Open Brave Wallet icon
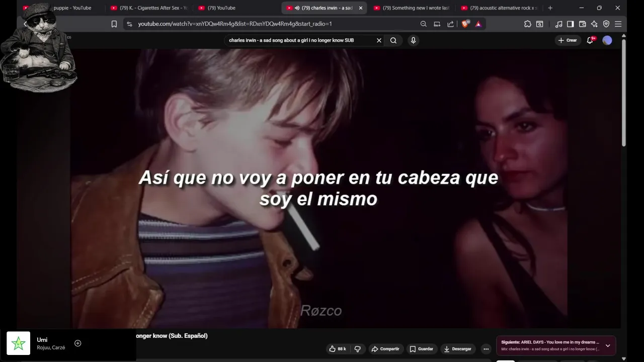 583,24
